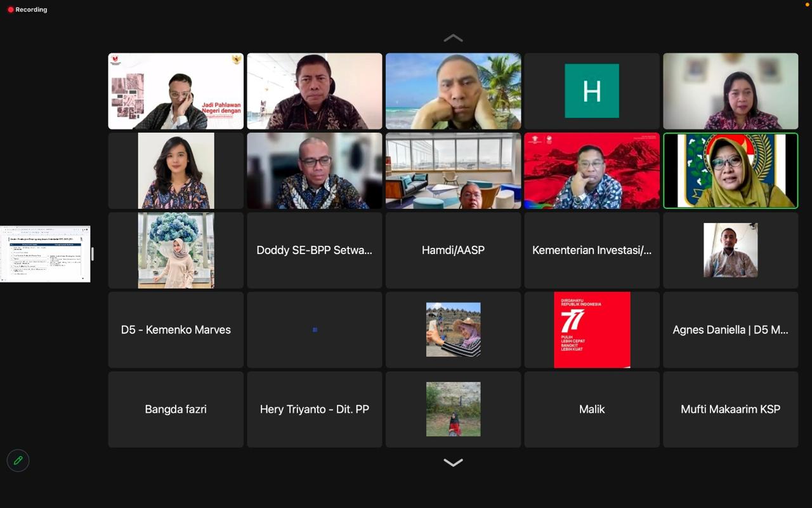Select the Bangda fazri participant tile
812x508 pixels.
176,410
